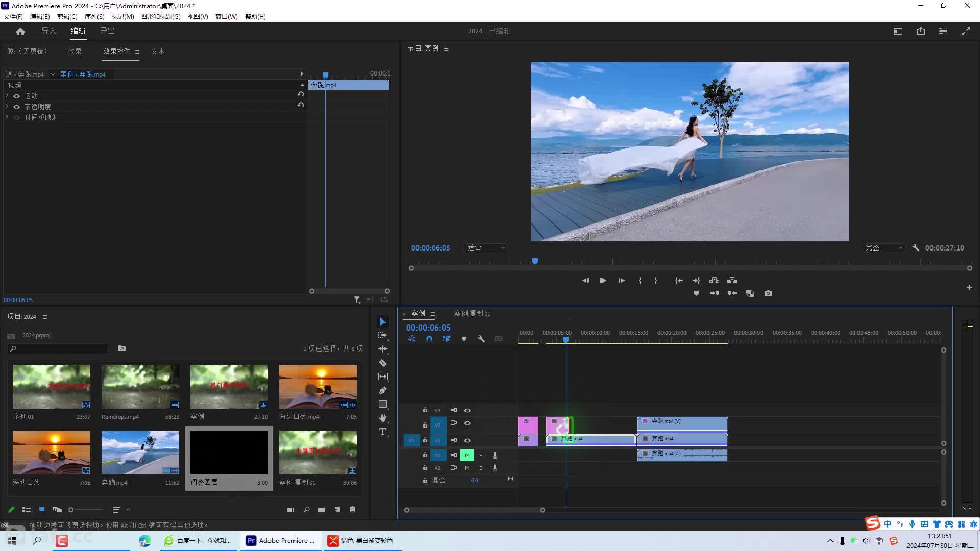Screen dimensions: 980x551
Task: Select the Slip tool
Action: pyautogui.click(x=383, y=377)
